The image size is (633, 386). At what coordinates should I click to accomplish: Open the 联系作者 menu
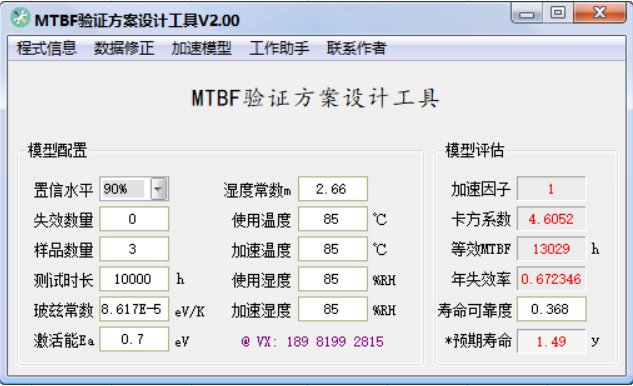click(x=356, y=48)
